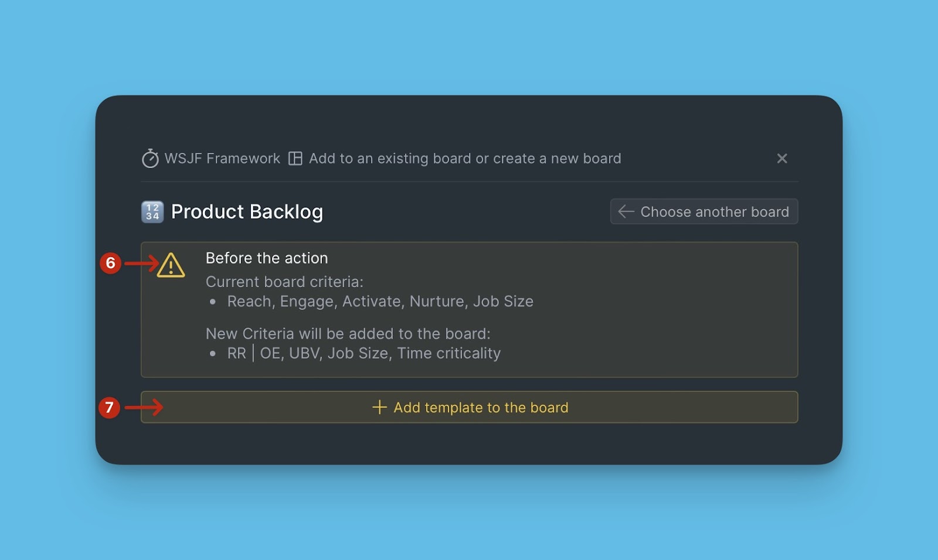
Task: Click the board layout icon in header
Action: pyautogui.click(x=295, y=159)
